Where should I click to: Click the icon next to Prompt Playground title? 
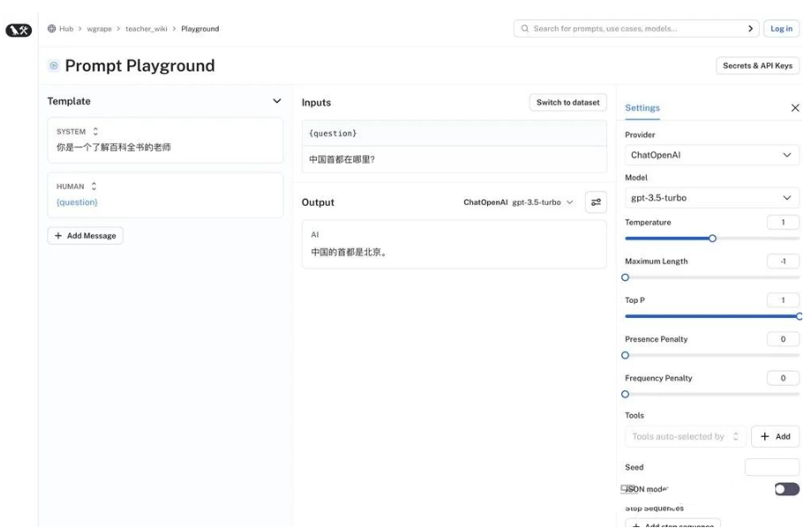point(54,66)
